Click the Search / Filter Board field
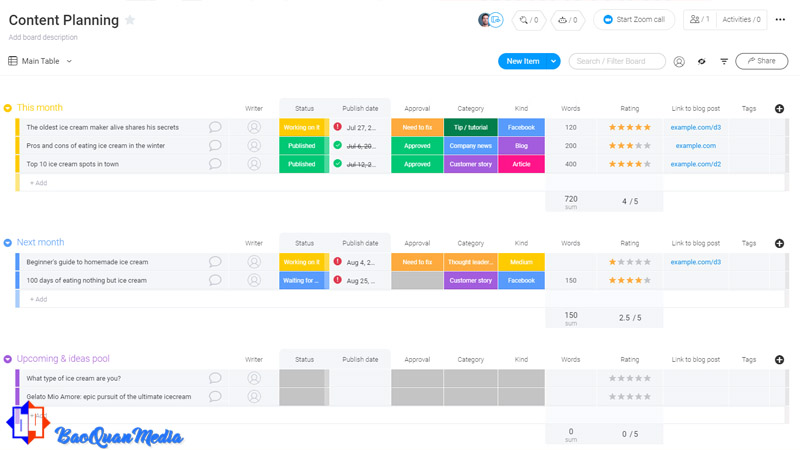 [x=617, y=61]
